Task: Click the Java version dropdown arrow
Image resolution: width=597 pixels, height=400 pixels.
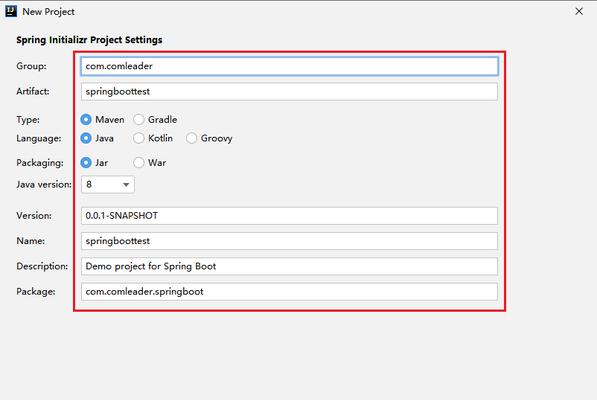Action: click(x=126, y=185)
